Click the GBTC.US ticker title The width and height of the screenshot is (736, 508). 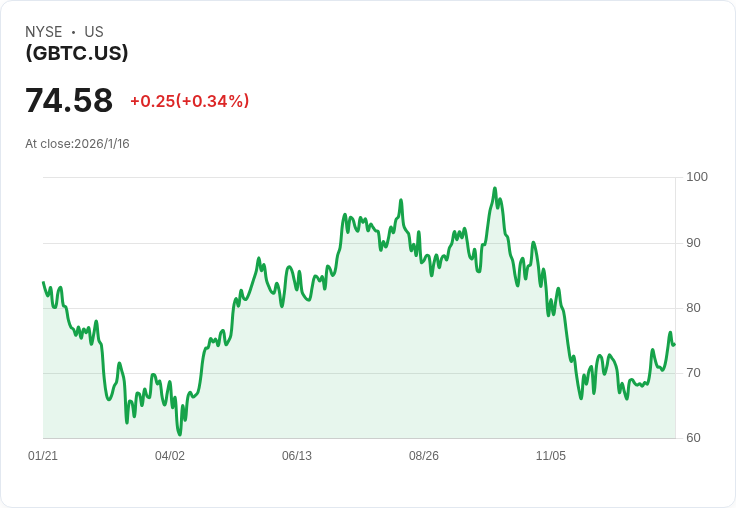[x=77, y=53]
